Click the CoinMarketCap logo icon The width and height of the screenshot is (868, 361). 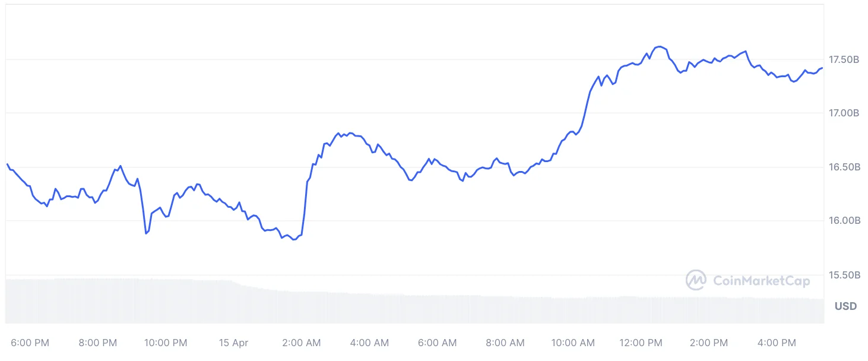pos(696,280)
